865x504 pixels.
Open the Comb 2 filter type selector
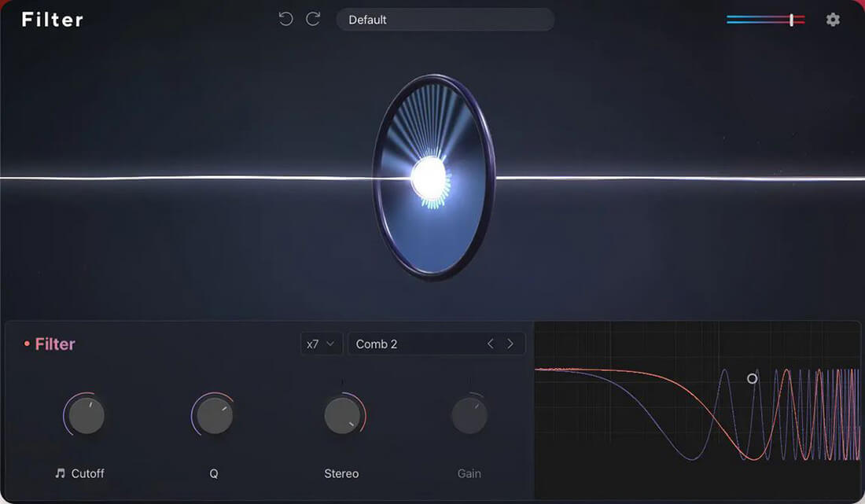coord(409,344)
